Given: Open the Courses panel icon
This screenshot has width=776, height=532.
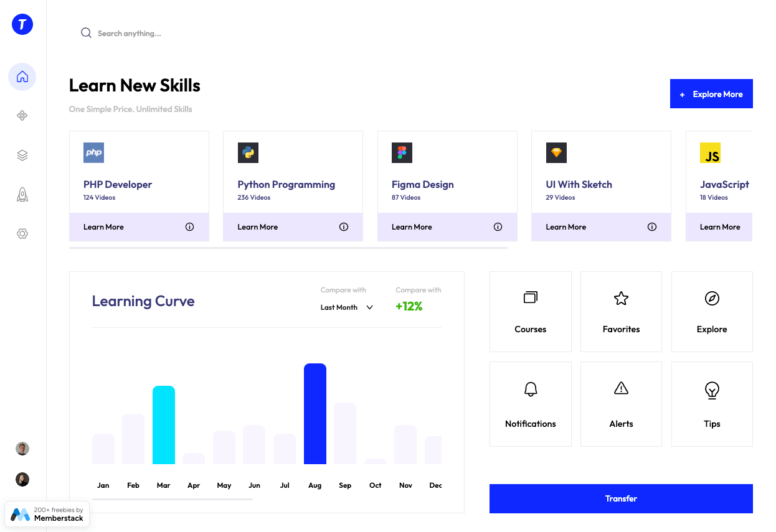Looking at the screenshot, I should [530, 298].
